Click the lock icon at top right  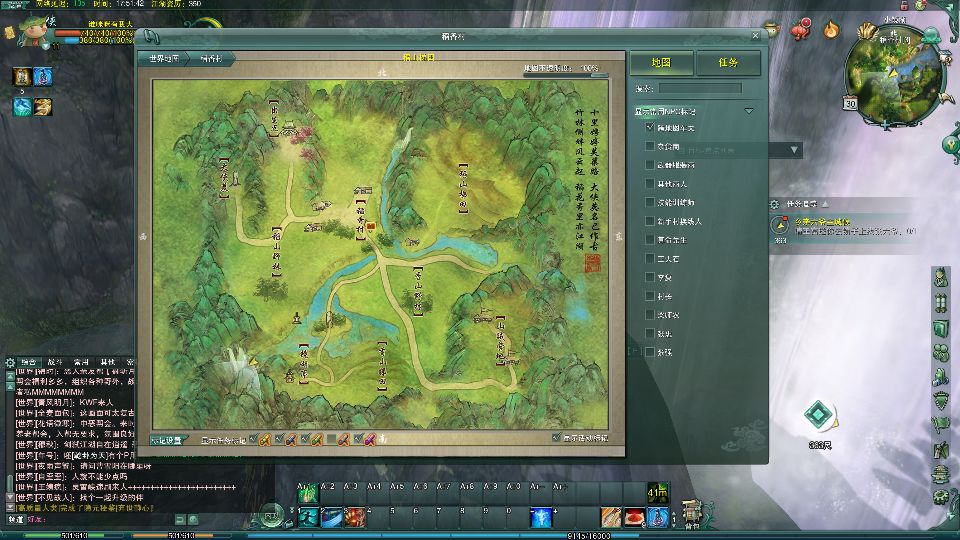(x=904, y=5)
